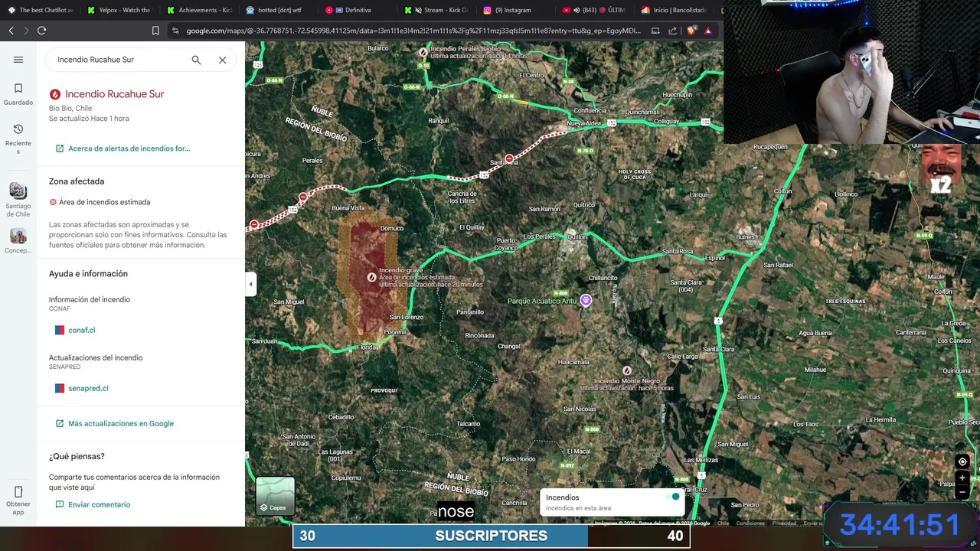The height and width of the screenshot is (551, 980).
Task: Zoom in with the plus button
Action: [962, 478]
